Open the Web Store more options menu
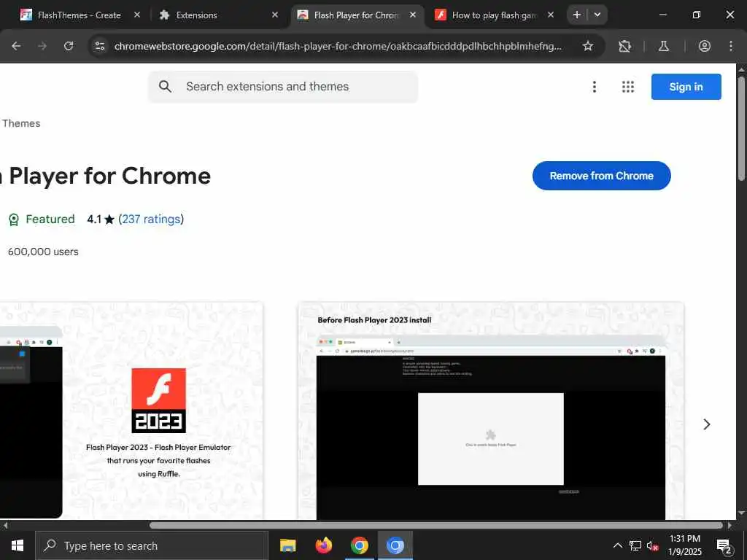747x560 pixels. pyautogui.click(x=594, y=87)
